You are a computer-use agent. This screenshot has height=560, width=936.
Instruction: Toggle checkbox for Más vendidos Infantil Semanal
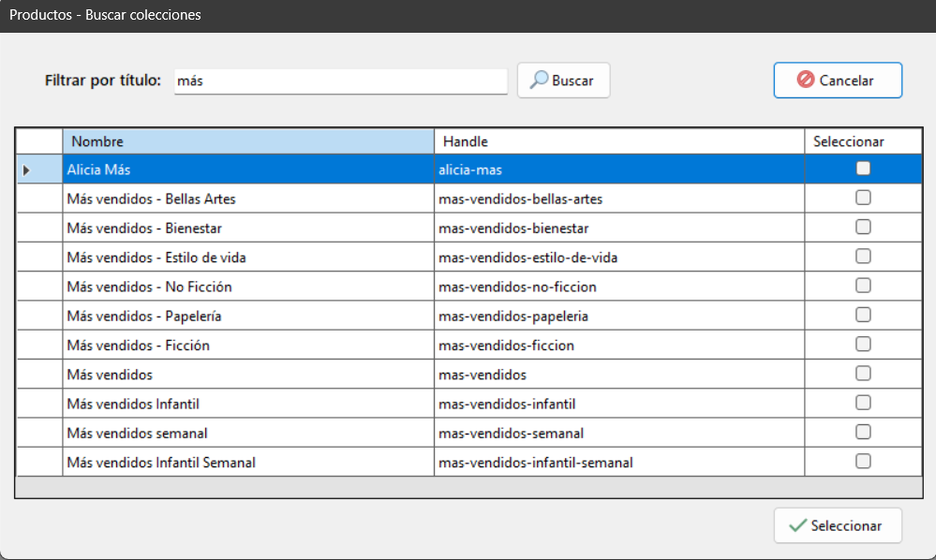863,461
